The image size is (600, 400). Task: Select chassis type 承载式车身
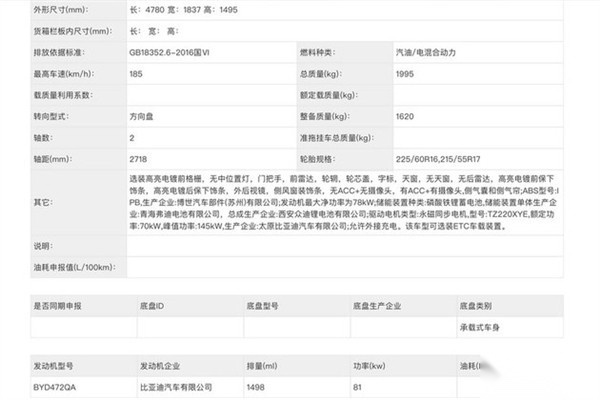click(480, 327)
